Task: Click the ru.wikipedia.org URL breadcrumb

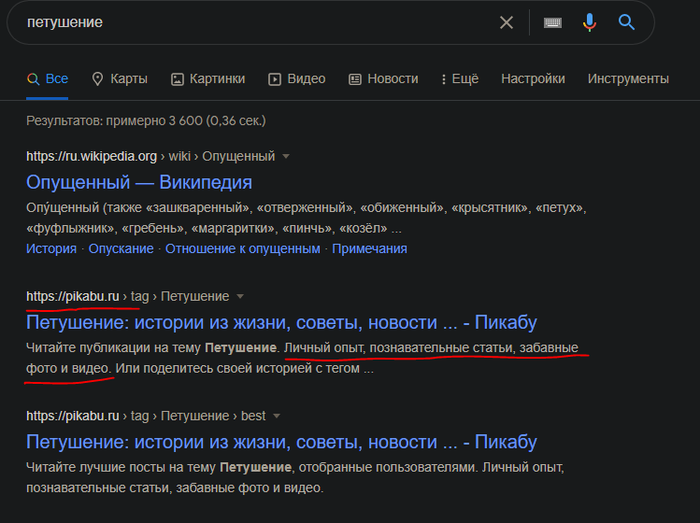Action: point(150,157)
